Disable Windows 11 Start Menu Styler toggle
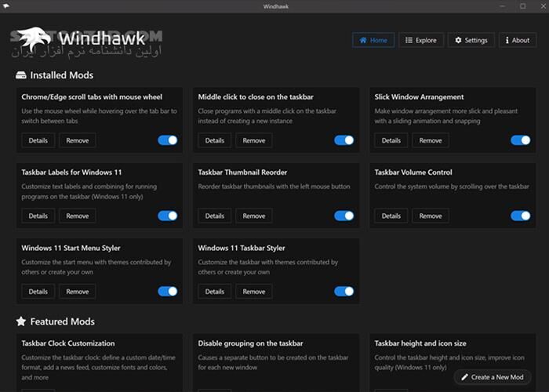Image resolution: width=549 pixels, height=392 pixels. [167, 292]
